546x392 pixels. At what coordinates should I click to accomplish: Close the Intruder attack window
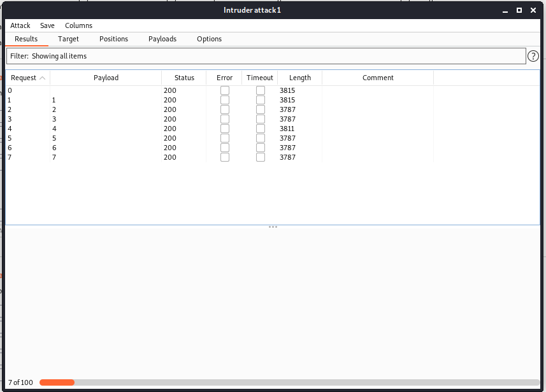click(533, 10)
